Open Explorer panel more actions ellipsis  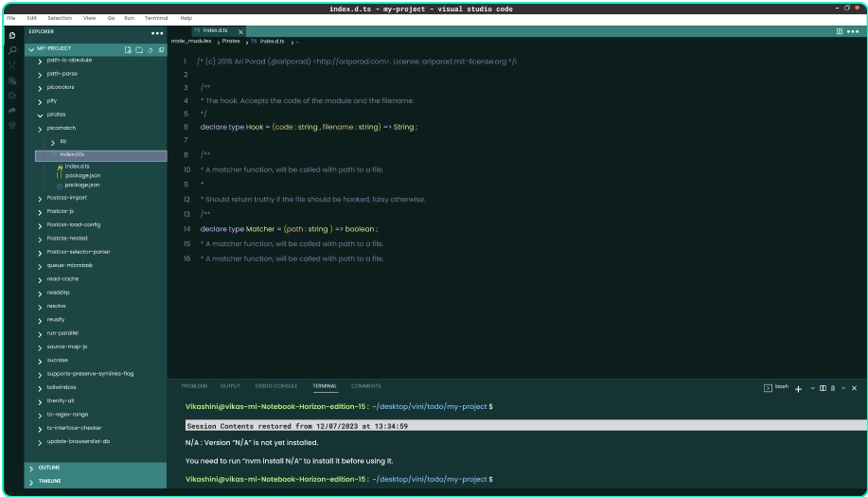(157, 33)
